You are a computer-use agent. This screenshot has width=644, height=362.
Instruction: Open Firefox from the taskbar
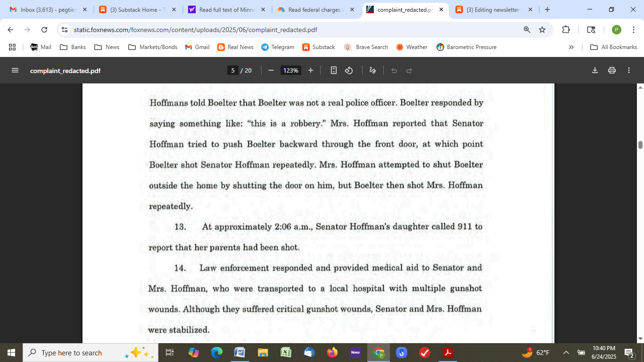[x=332, y=353]
